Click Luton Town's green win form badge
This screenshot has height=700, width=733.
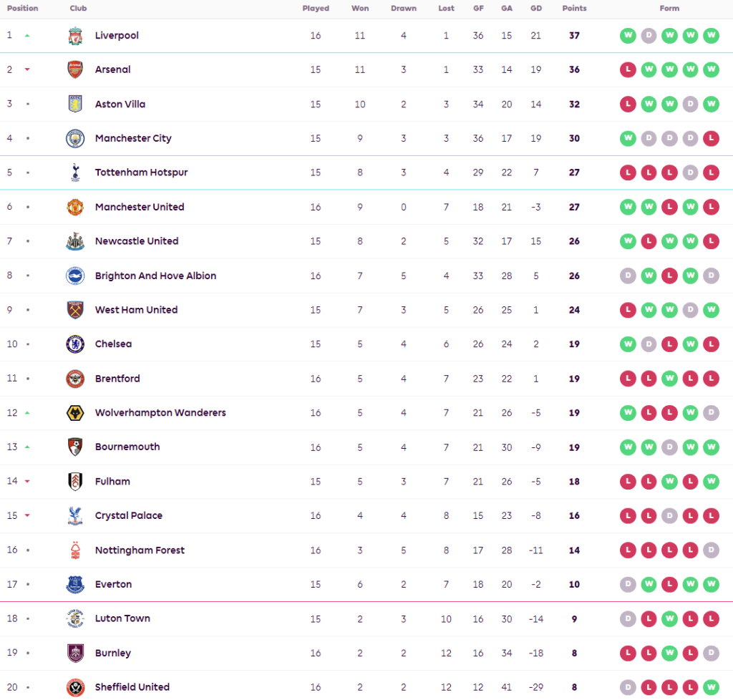point(669,619)
